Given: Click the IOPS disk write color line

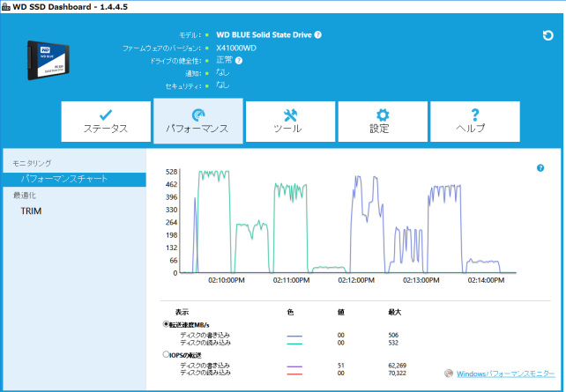Looking at the screenshot, I should pyautogui.click(x=294, y=366).
